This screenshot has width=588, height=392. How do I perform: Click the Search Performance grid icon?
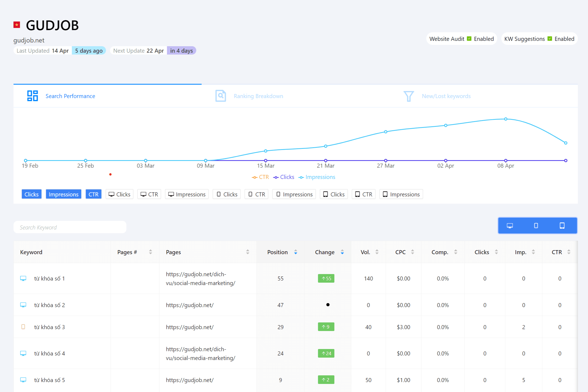pyautogui.click(x=33, y=96)
